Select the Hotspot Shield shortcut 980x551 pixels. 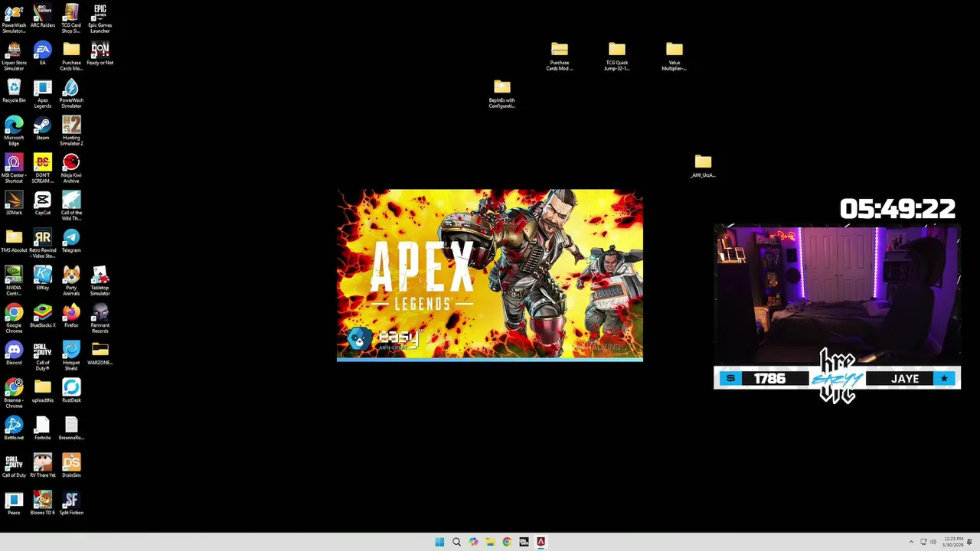pyautogui.click(x=71, y=357)
